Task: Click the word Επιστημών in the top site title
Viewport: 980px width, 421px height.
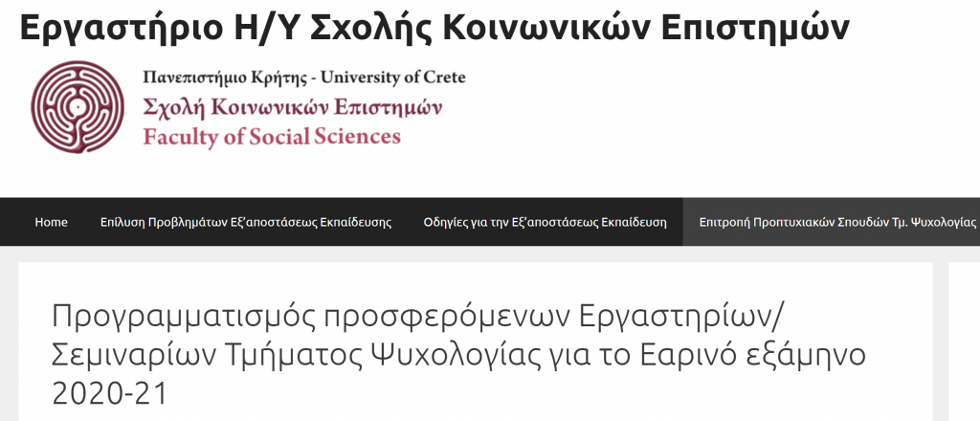Action: click(x=744, y=27)
